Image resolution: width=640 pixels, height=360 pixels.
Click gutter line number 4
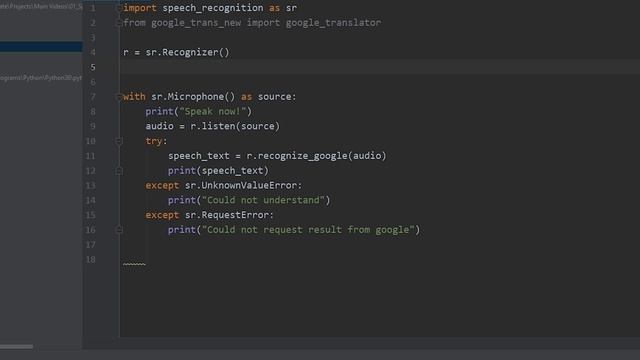tap(93, 52)
